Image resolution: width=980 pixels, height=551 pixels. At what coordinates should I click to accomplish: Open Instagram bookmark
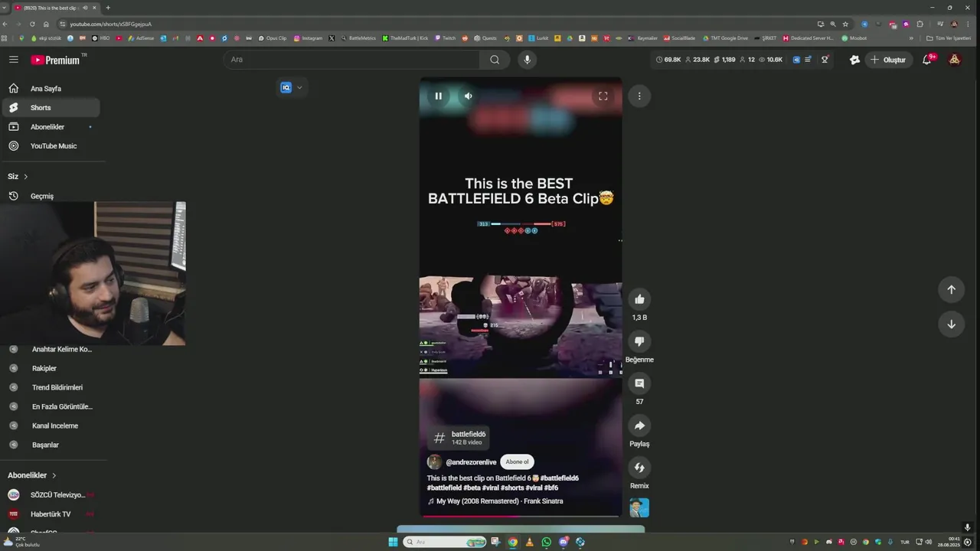pyautogui.click(x=308, y=37)
